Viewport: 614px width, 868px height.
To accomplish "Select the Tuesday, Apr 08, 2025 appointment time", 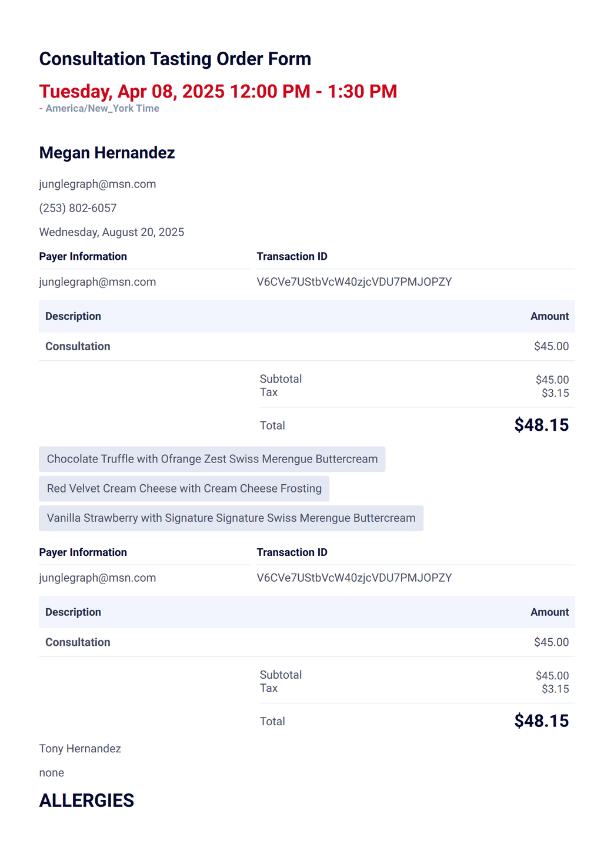I will click(x=218, y=91).
